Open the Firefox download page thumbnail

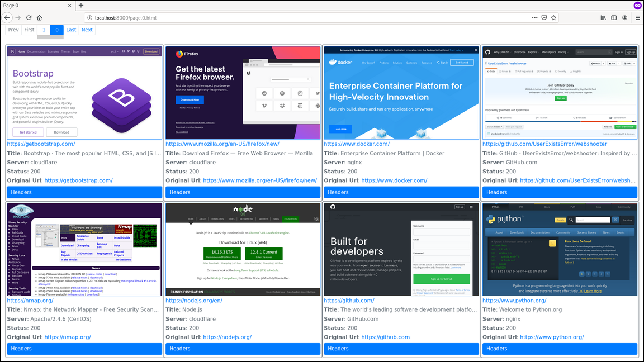click(243, 93)
